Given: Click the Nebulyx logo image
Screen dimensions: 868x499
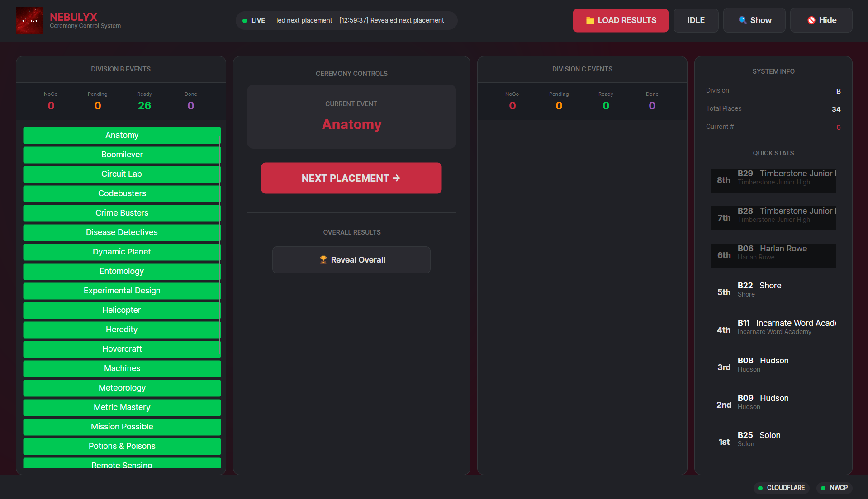Looking at the screenshot, I should pyautogui.click(x=29, y=20).
